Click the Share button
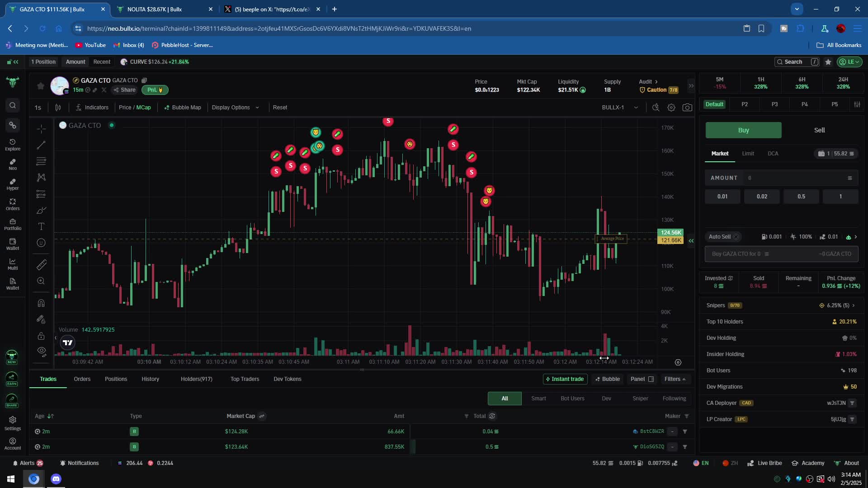 (125, 90)
